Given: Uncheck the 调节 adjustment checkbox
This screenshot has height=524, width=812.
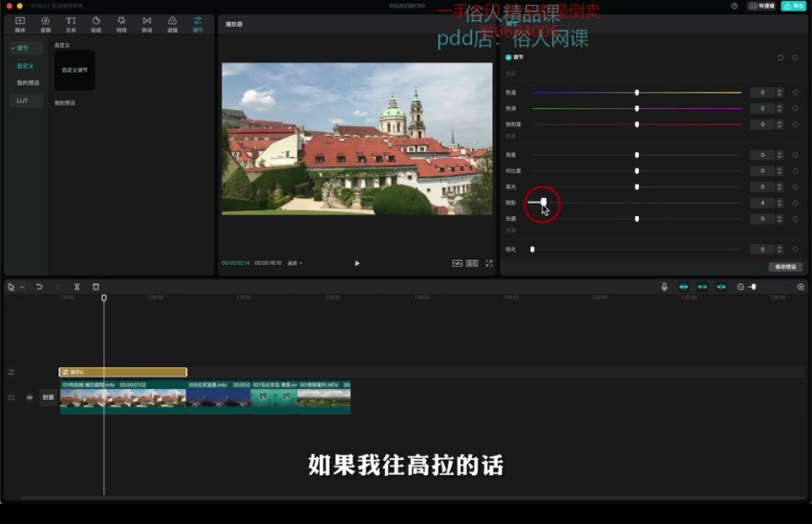Looking at the screenshot, I should (508, 57).
